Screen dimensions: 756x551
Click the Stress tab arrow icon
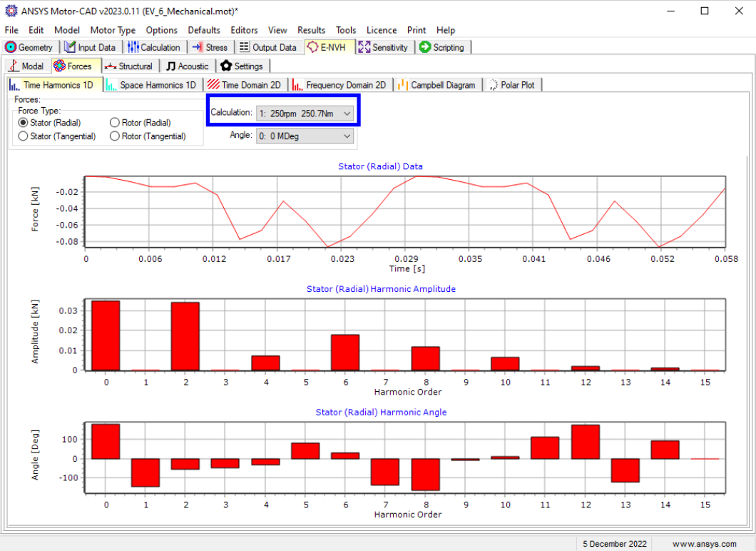(x=197, y=47)
